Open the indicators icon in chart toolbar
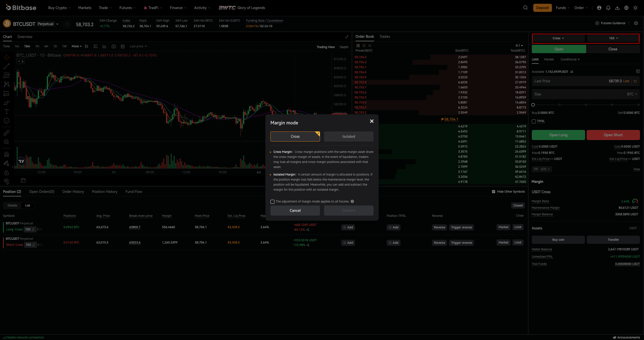Viewport: 644px width, 340px height. pyautogui.click(x=96, y=46)
